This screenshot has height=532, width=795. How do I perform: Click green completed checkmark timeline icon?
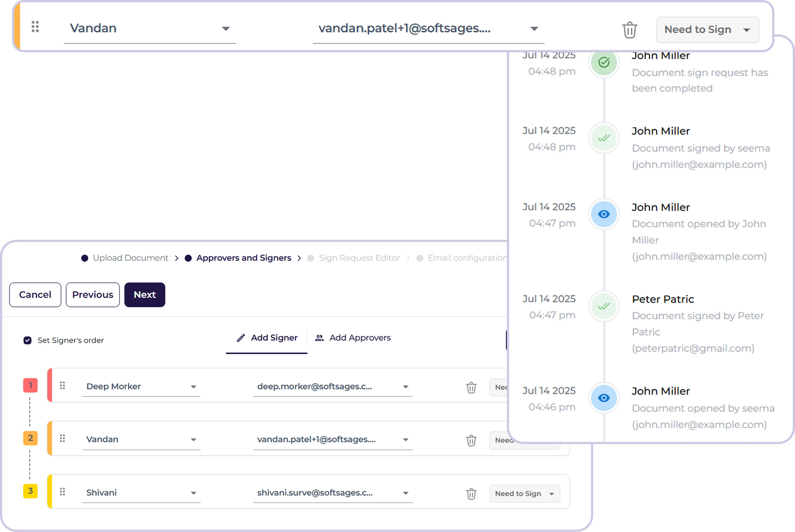coord(604,62)
